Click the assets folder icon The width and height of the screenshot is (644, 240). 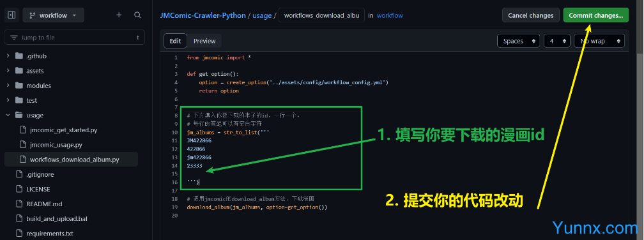tap(19, 71)
